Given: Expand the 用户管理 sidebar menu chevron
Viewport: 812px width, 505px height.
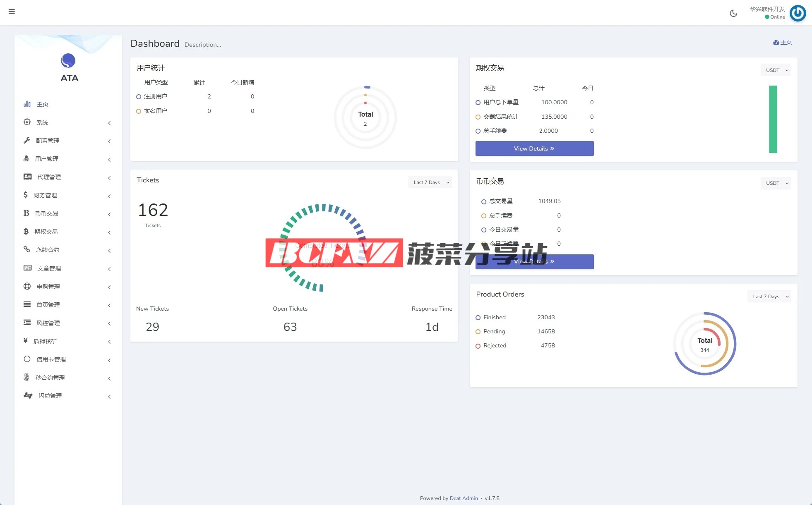Looking at the screenshot, I should (x=109, y=160).
